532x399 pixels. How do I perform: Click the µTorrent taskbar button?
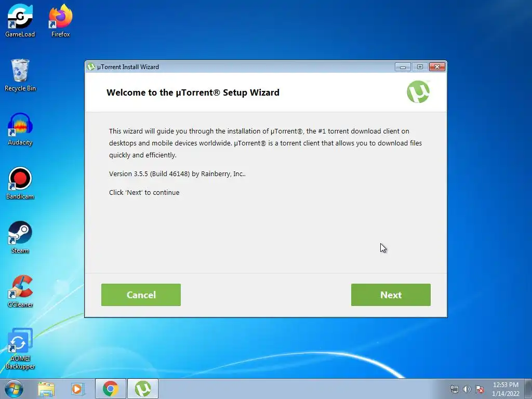pyautogui.click(x=143, y=389)
